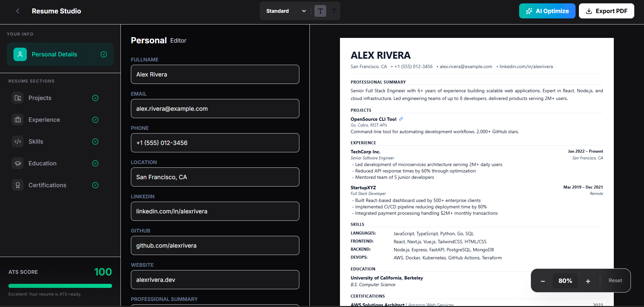Click the Education completion checkmark
The image size is (644, 307).
click(x=95, y=163)
